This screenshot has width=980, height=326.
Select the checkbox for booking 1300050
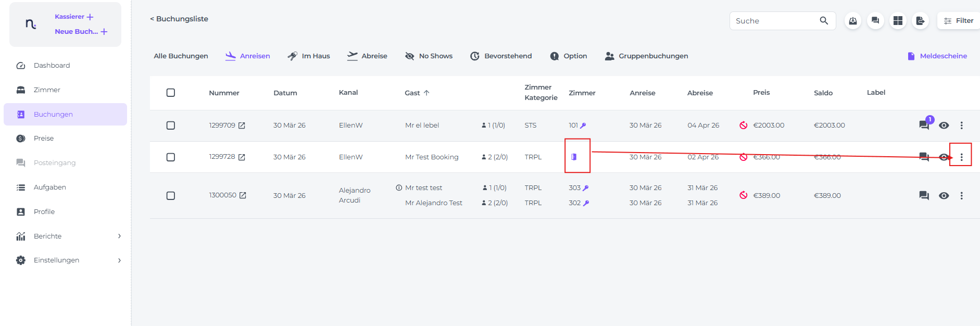(x=170, y=196)
